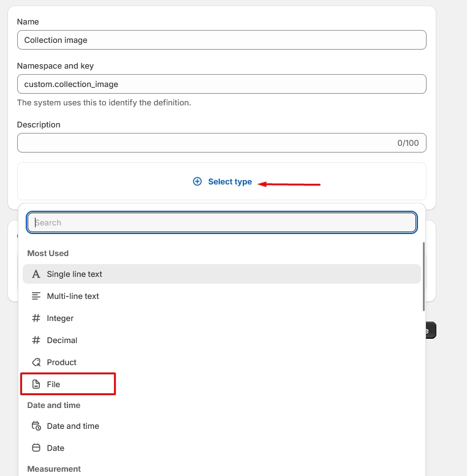Image resolution: width=467 pixels, height=476 pixels.
Task: Click the Single line text 'A' icon
Action: coord(36,274)
